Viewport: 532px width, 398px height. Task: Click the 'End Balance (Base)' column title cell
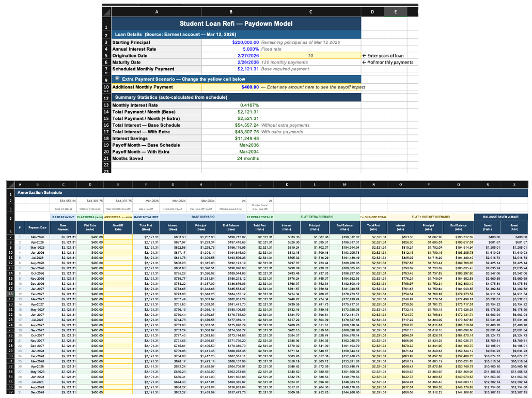coord(231,227)
